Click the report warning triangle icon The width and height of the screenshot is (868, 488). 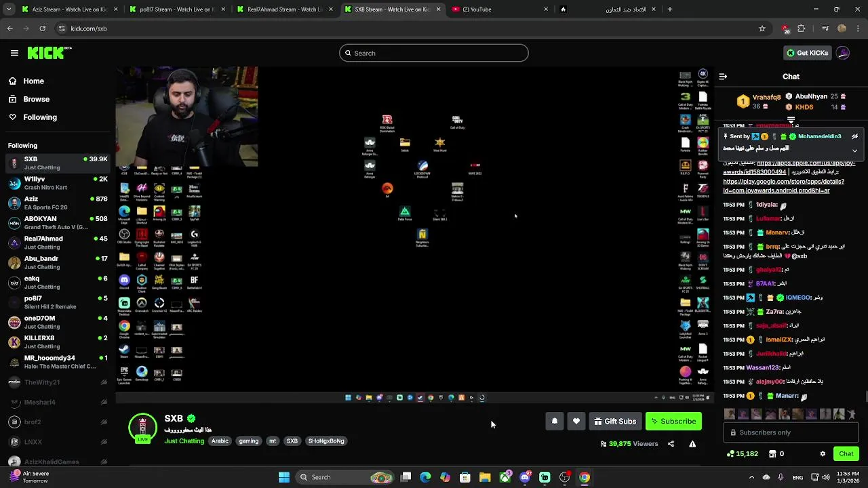point(692,444)
